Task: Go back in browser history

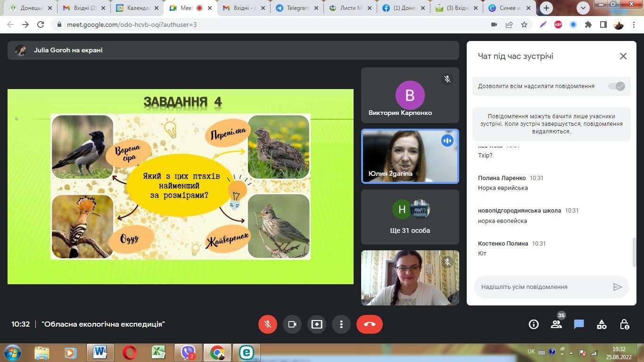Action: 10,25
